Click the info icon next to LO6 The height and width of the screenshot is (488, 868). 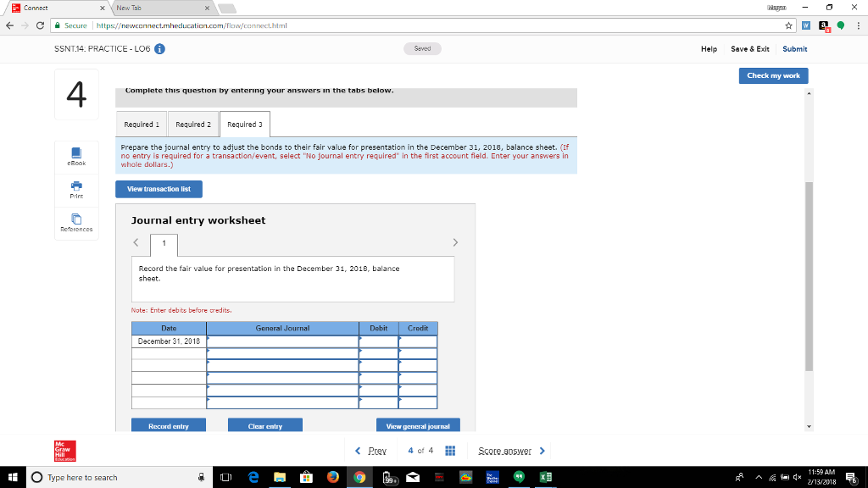(159, 49)
